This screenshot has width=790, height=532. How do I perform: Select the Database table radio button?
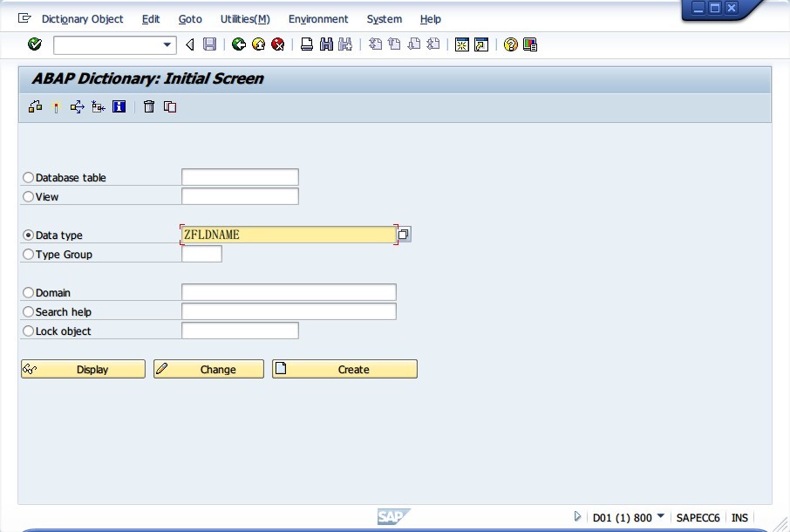point(28,177)
